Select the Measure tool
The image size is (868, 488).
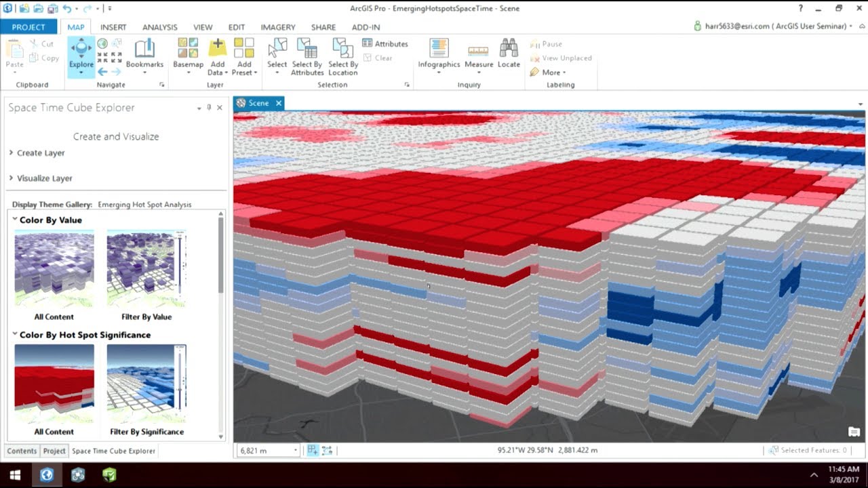tap(479, 56)
